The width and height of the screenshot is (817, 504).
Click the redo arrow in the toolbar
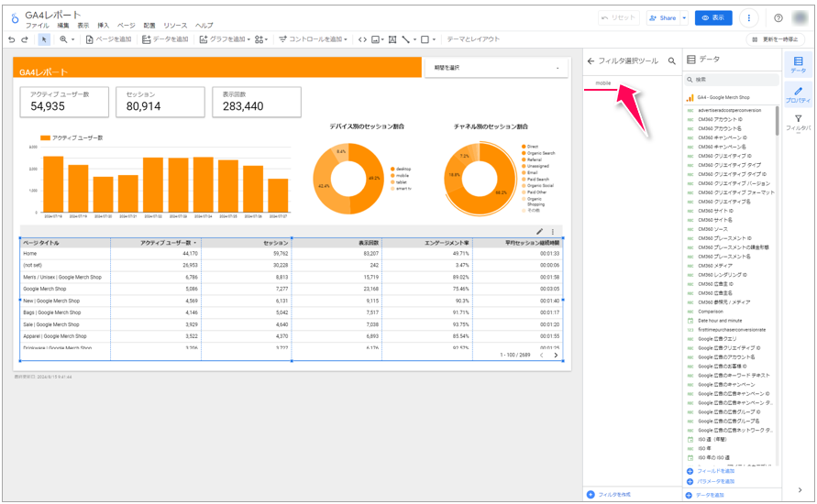(x=25, y=39)
